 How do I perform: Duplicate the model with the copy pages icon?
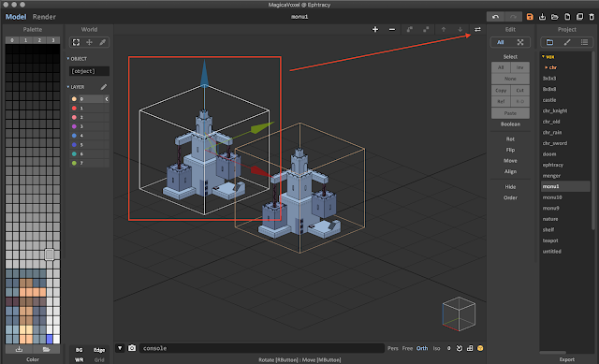[x=579, y=17]
